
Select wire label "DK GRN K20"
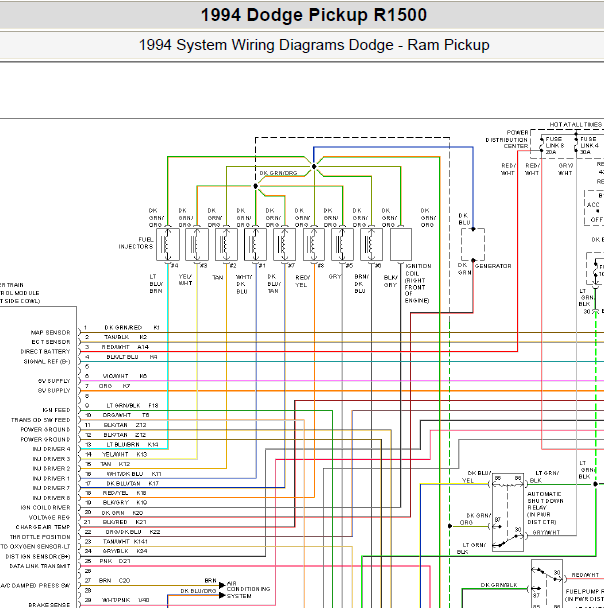(x=122, y=513)
